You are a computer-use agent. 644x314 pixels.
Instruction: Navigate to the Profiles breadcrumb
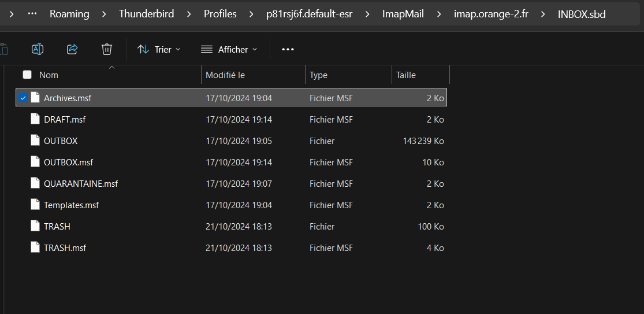pos(220,14)
